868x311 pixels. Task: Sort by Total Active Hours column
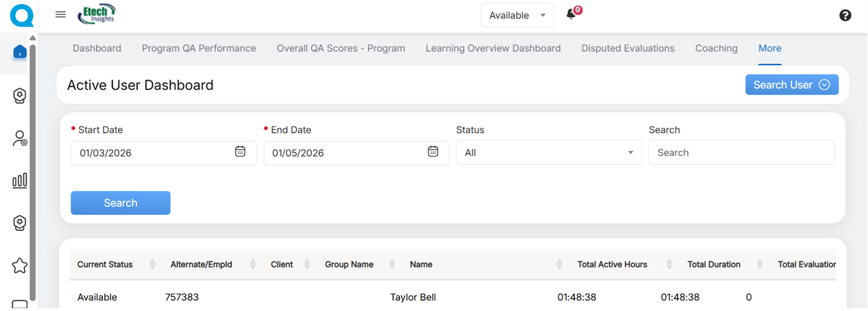pos(612,264)
